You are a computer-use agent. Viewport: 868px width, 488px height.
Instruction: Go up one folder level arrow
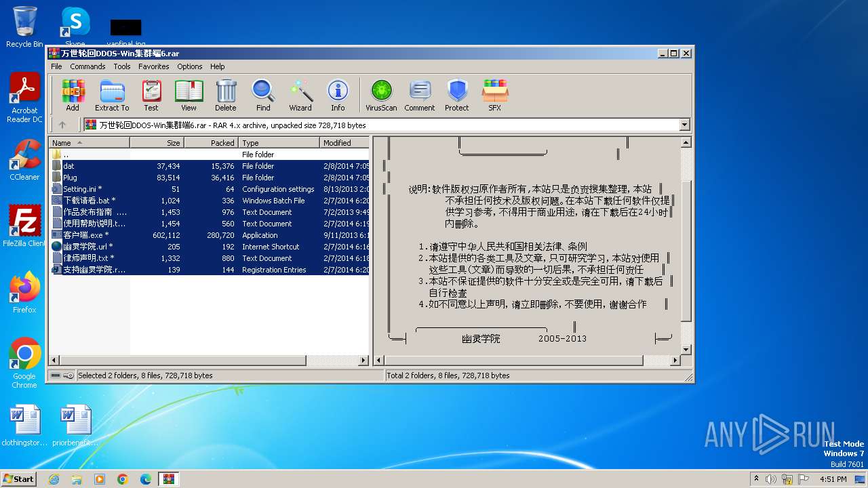(62, 125)
